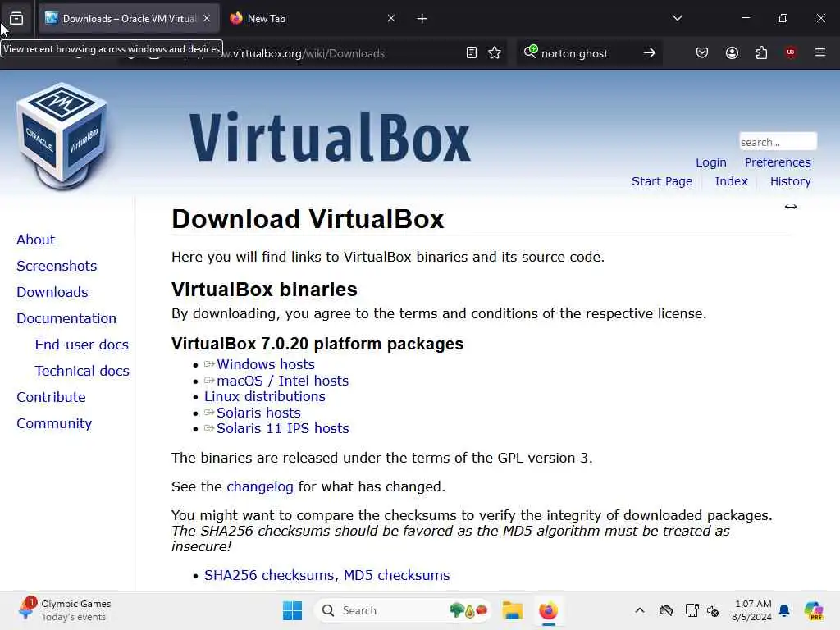Open Firefox account icon

[x=732, y=52]
